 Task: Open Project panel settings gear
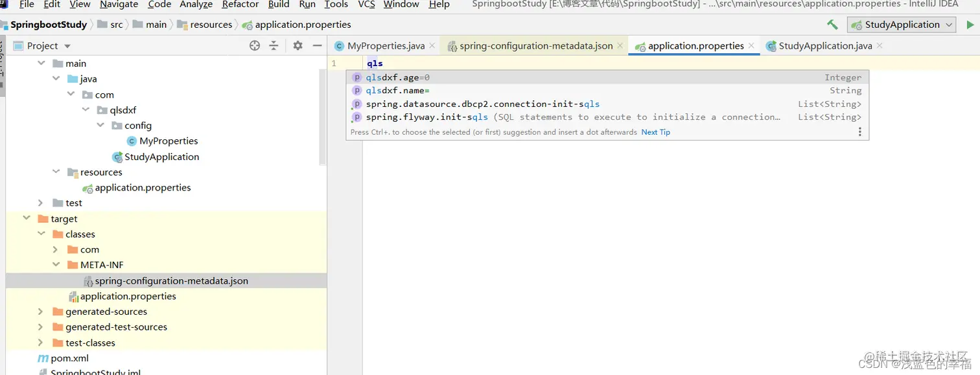pos(297,45)
